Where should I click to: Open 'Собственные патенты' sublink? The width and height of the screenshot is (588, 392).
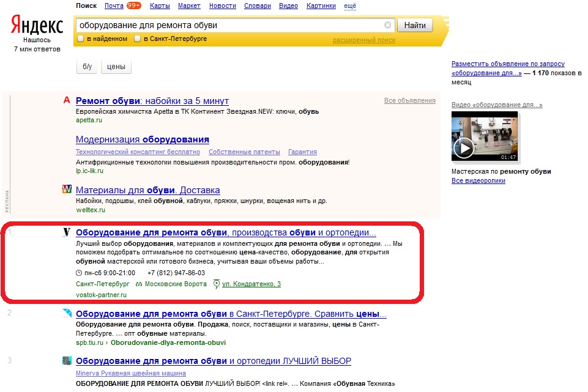[244, 152]
